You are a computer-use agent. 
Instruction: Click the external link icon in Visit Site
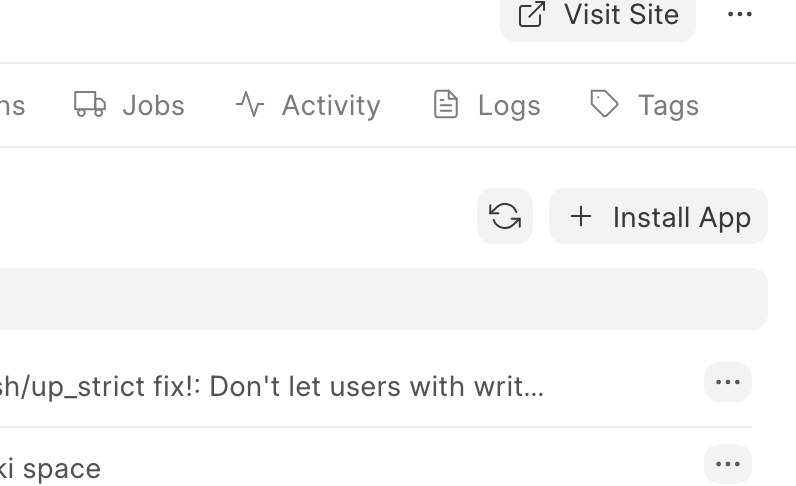(x=532, y=14)
